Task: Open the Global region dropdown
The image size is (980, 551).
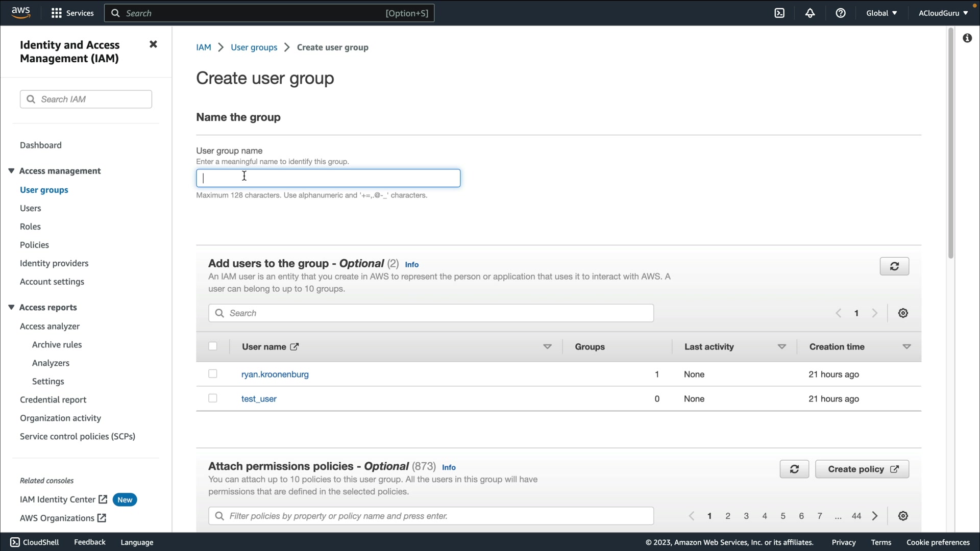Action: coord(881,13)
